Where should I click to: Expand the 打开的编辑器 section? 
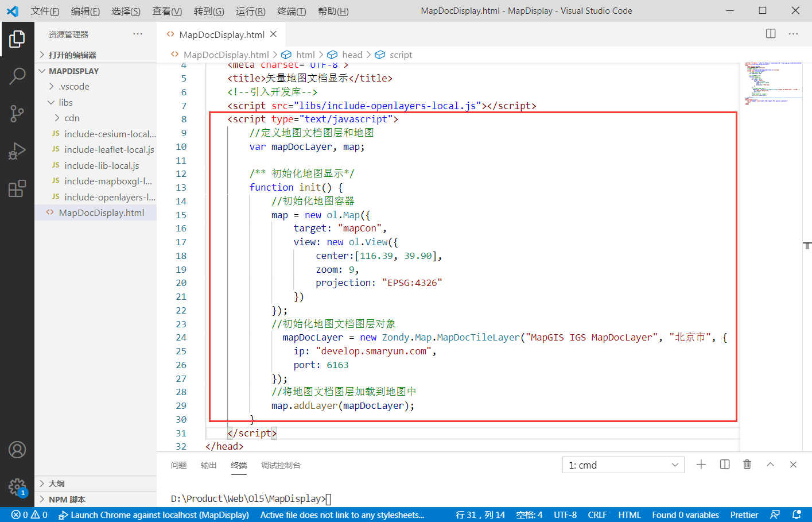[95, 55]
